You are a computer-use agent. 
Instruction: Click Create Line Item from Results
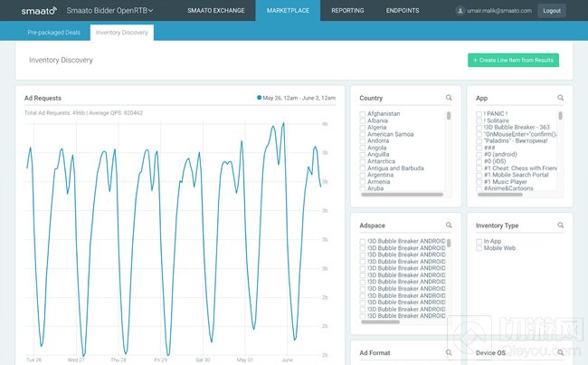513,60
